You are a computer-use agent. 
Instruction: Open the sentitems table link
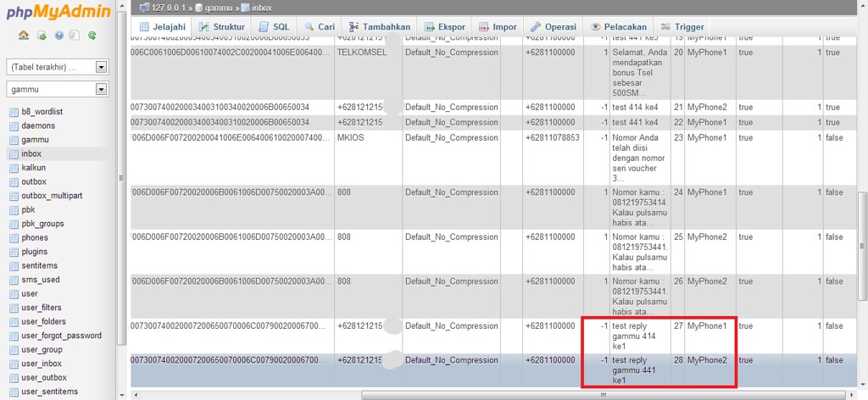[39, 265]
